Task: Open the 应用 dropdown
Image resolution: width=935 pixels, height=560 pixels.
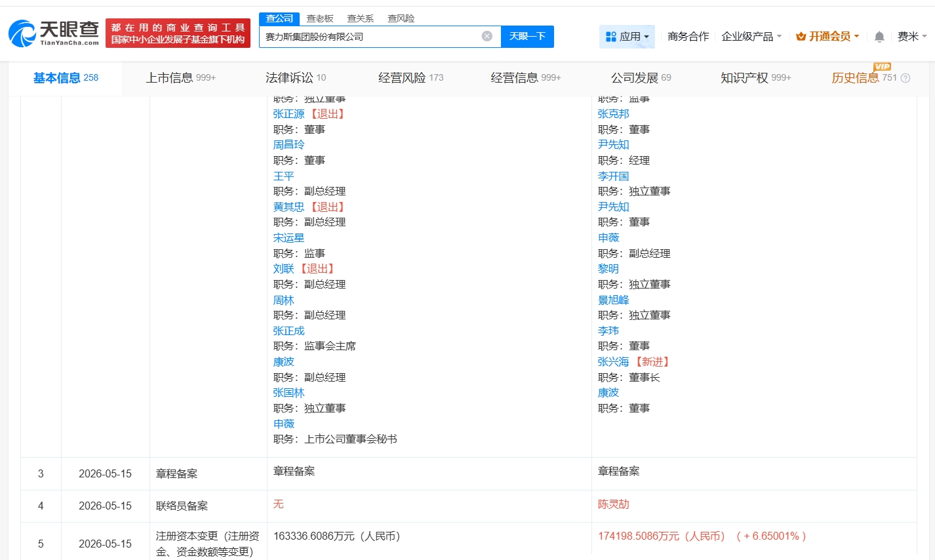Action: [627, 37]
